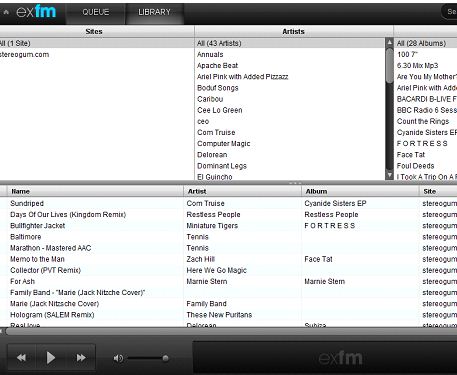This screenshot has width=457, height=375.
Task: Select Hologram (SALEM Remix) song
Action: (52, 315)
